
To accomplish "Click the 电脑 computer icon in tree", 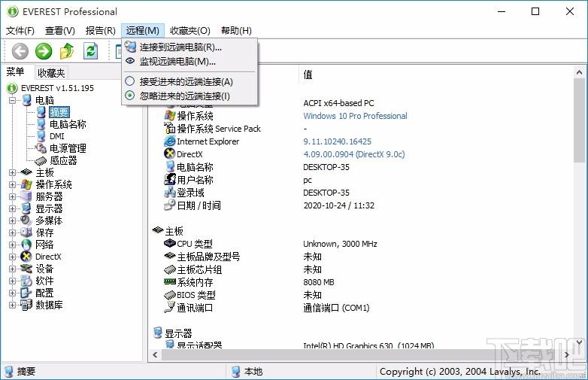I will click(27, 100).
